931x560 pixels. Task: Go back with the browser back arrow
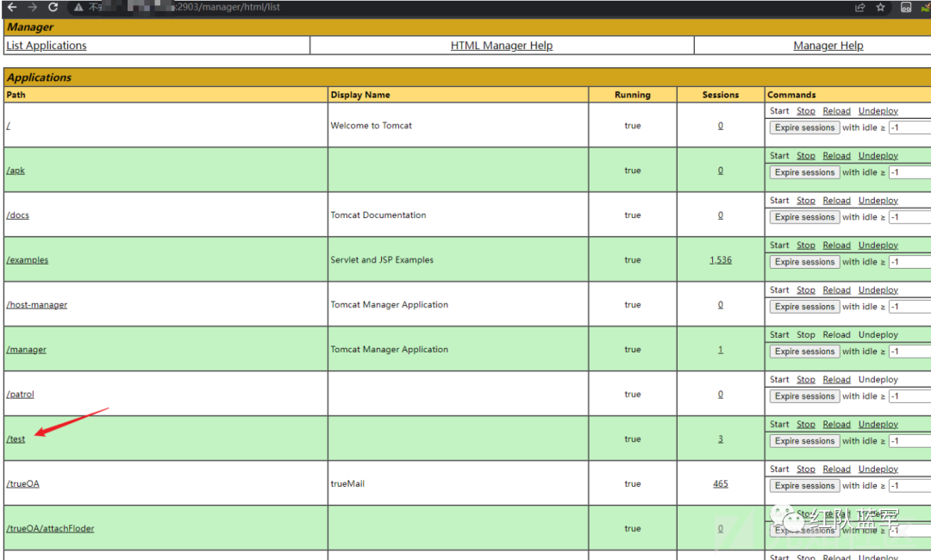click(x=12, y=7)
